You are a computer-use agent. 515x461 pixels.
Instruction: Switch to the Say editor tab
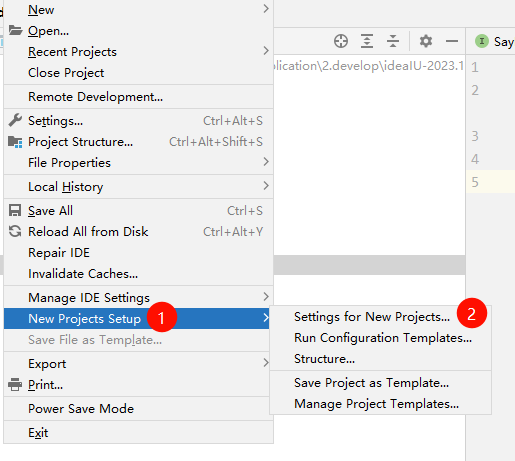click(495, 41)
